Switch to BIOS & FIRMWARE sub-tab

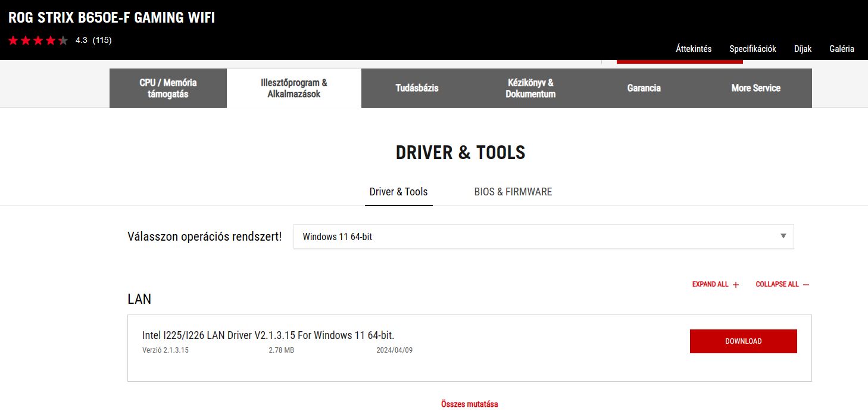coord(513,192)
